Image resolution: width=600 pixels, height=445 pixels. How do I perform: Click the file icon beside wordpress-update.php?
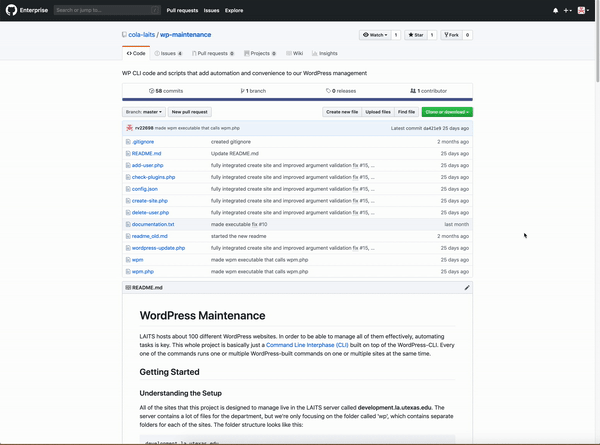tap(128, 248)
